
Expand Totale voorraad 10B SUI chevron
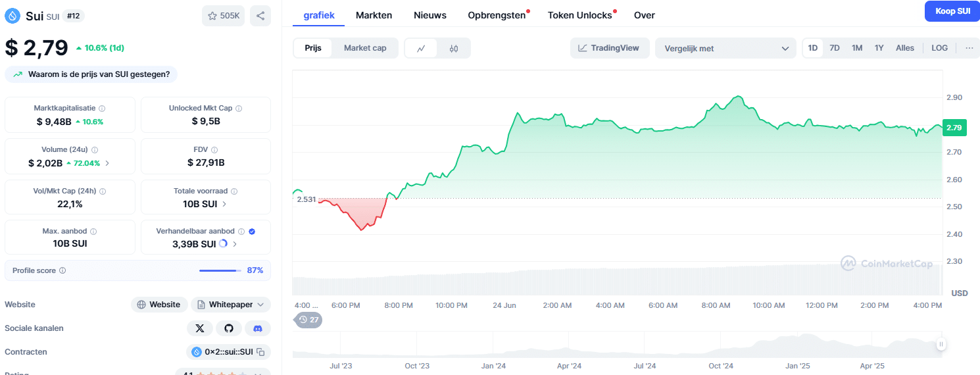coord(224,204)
